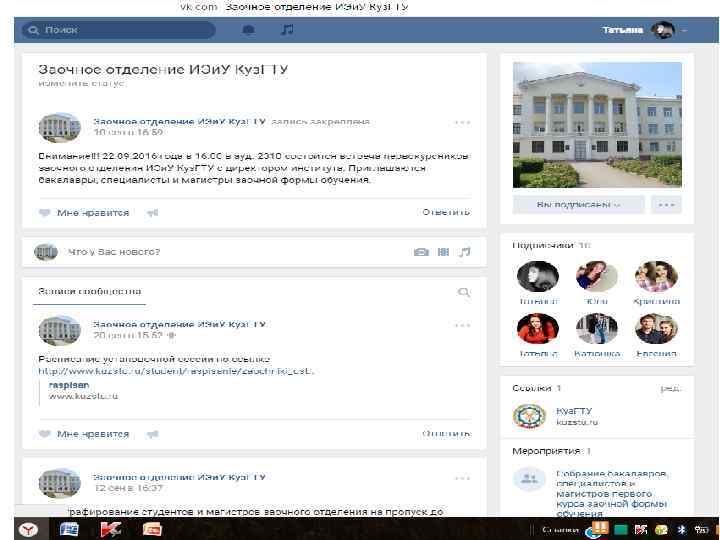
Task: Click ред. to edit links block
Action: click(671, 388)
